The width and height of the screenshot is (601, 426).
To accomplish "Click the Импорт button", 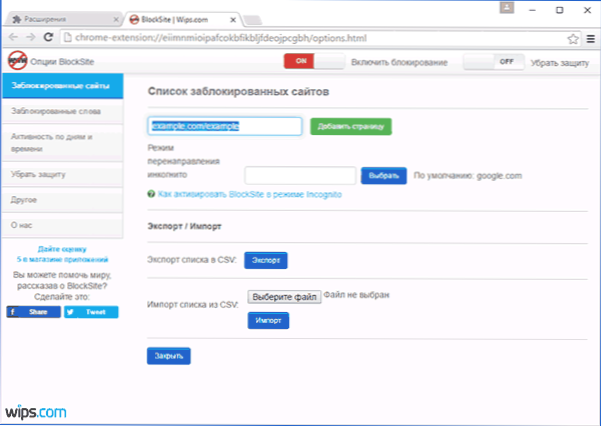I will pyautogui.click(x=268, y=321).
